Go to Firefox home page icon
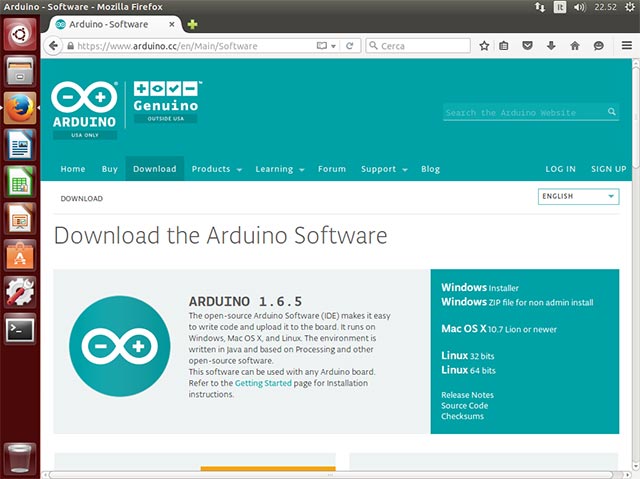The image size is (640, 479). pyautogui.click(x=575, y=46)
